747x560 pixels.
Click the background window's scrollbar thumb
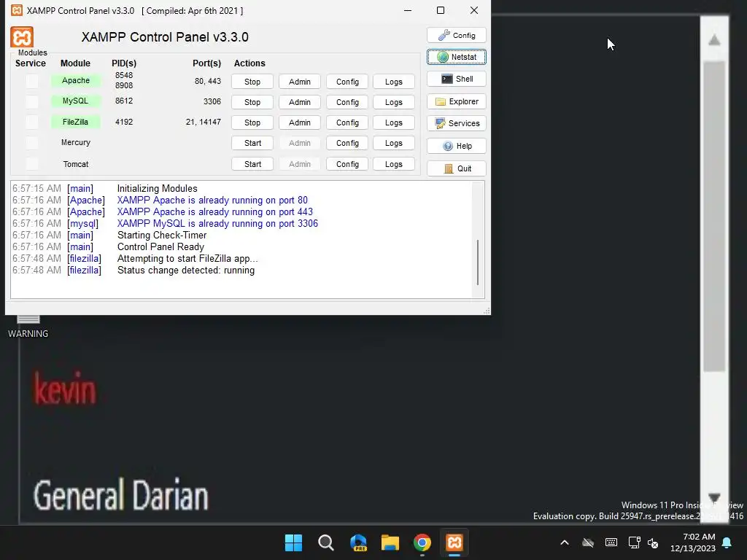click(714, 216)
